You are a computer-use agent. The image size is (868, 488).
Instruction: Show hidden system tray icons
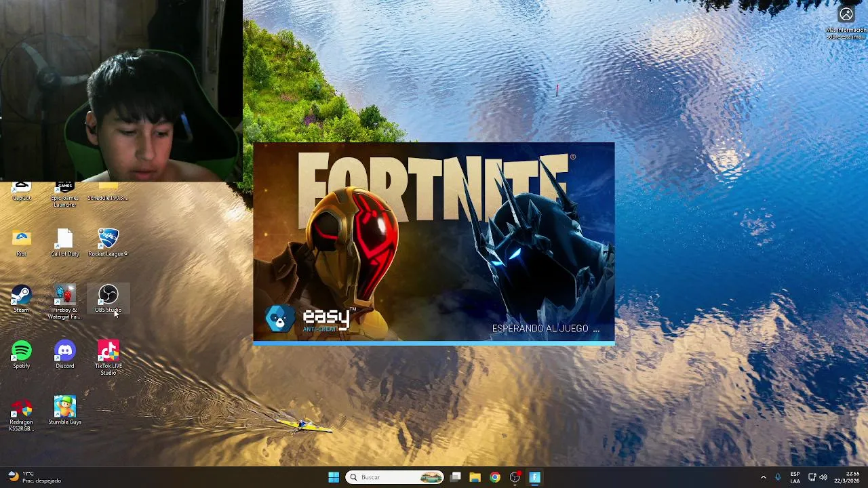(x=763, y=477)
